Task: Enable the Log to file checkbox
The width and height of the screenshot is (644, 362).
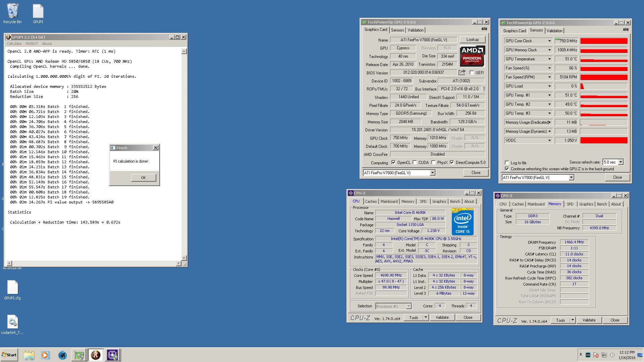Action: 507,163
